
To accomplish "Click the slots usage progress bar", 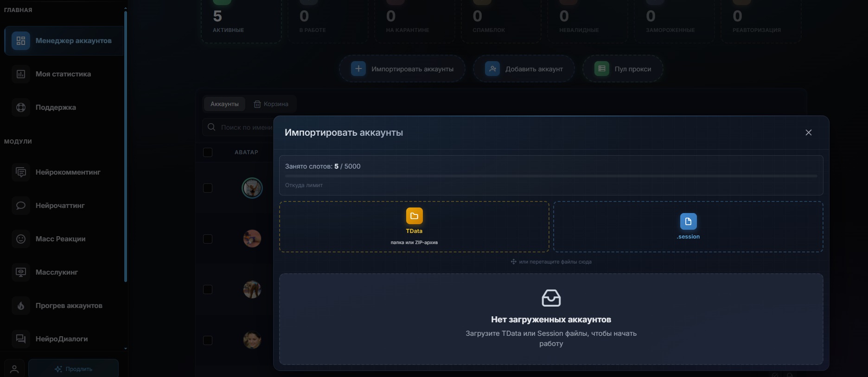I will 551,176.
